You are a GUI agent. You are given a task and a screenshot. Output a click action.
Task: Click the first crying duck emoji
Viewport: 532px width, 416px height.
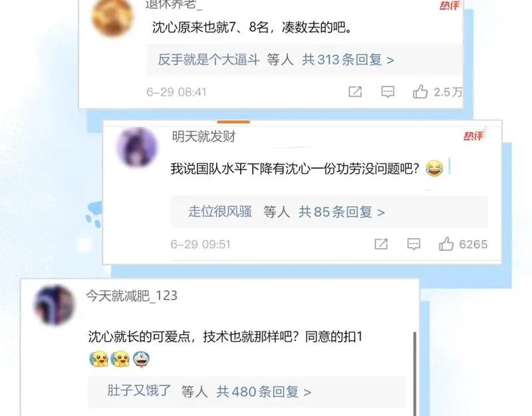click(x=98, y=359)
